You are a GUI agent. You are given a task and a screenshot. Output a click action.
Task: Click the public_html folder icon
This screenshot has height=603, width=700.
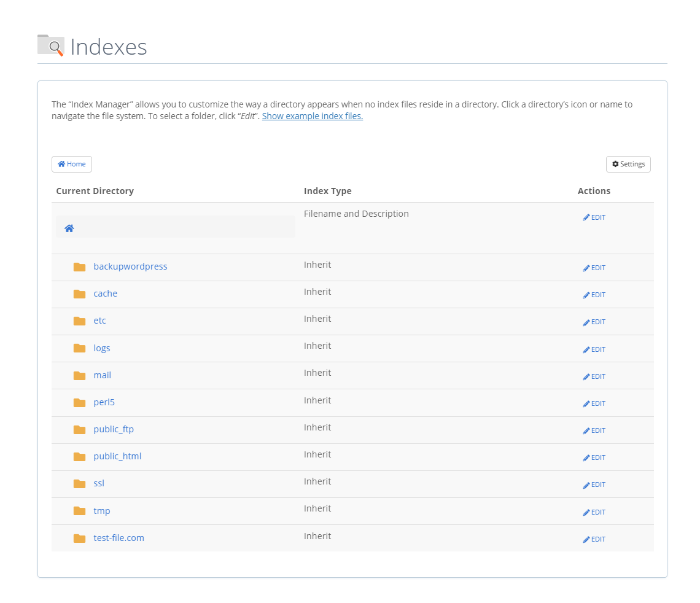(79, 456)
